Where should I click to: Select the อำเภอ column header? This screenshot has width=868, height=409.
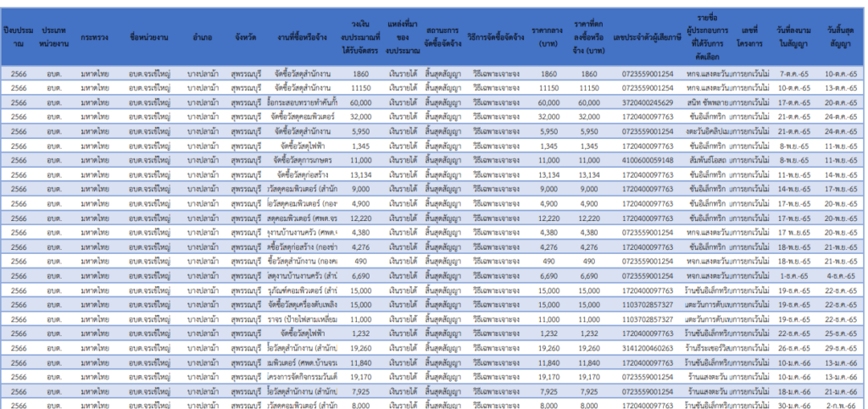202,37
